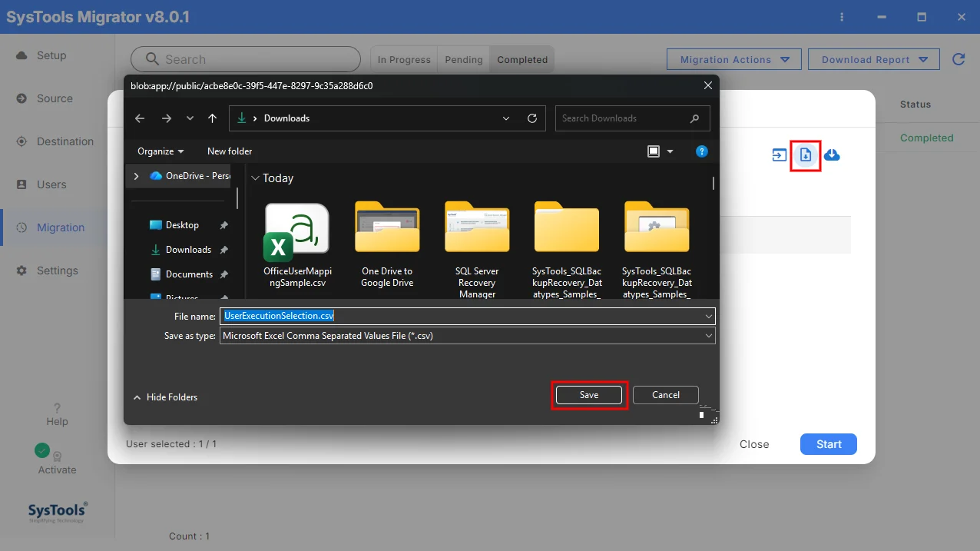Click the refresh icon next to Download Report
The width and height of the screenshot is (980, 551).
pyautogui.click(x=958, y=59)
